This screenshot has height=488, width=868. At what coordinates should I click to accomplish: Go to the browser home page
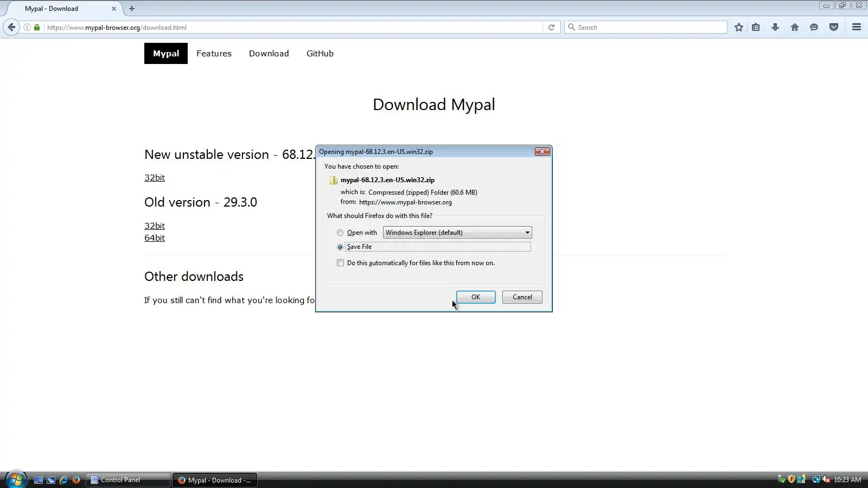[x=795, y=27]
